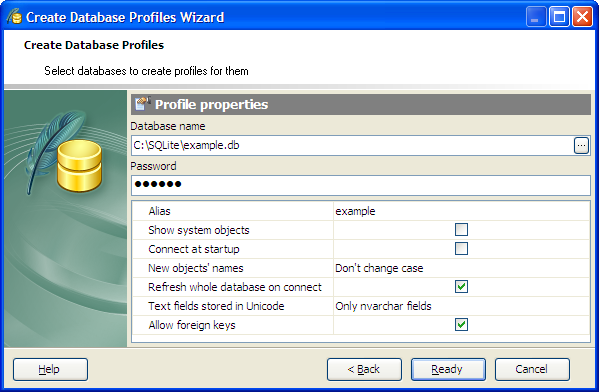This screenshot has width=599, height=392.
Task: Select the "Alias" property row label
Action: [159, 211]
